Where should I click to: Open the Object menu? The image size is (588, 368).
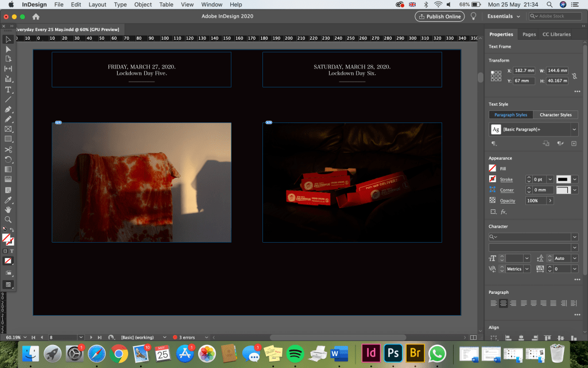[x=143, y=5]
